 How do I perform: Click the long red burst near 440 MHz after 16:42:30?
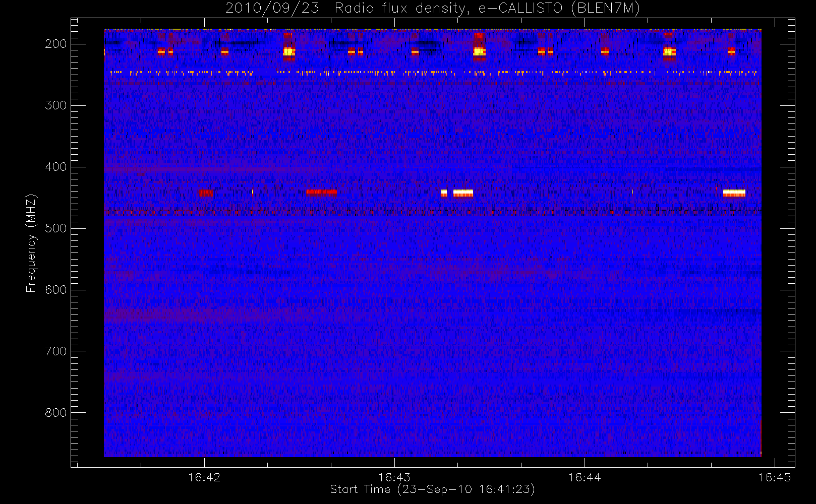[321, 192]
